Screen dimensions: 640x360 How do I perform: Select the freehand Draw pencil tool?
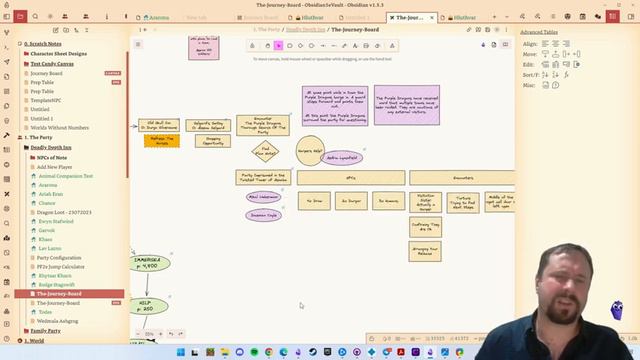click(x=344, y=46)
